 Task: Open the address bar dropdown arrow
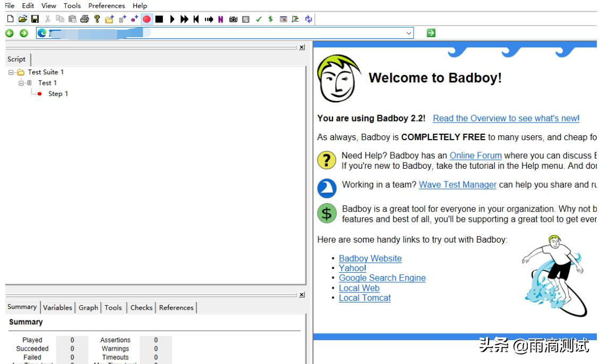point(409,33)
